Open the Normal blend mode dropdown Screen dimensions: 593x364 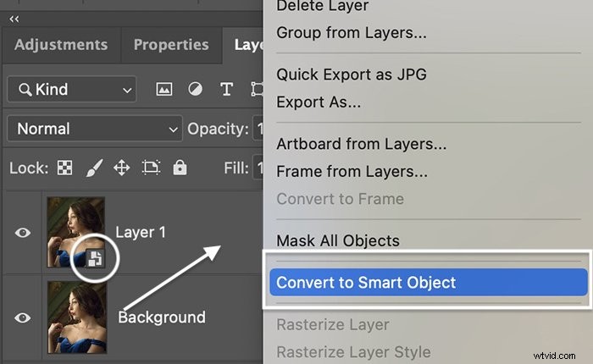point(95,129)
